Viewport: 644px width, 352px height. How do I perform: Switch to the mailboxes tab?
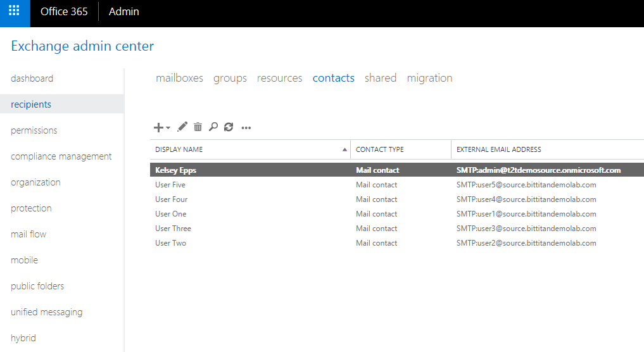pos(179,78)
